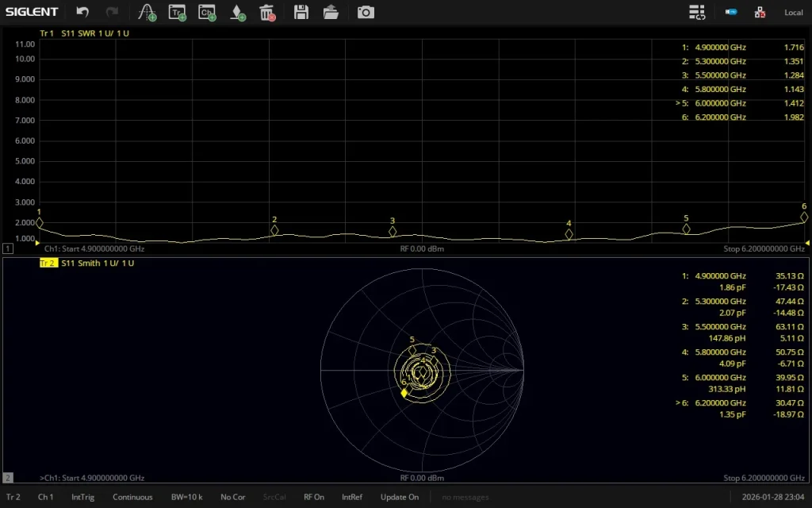812x508 pixels.
Task: Click the blue USB device icon
Action: pyautogui.click(x=731, y=11)
